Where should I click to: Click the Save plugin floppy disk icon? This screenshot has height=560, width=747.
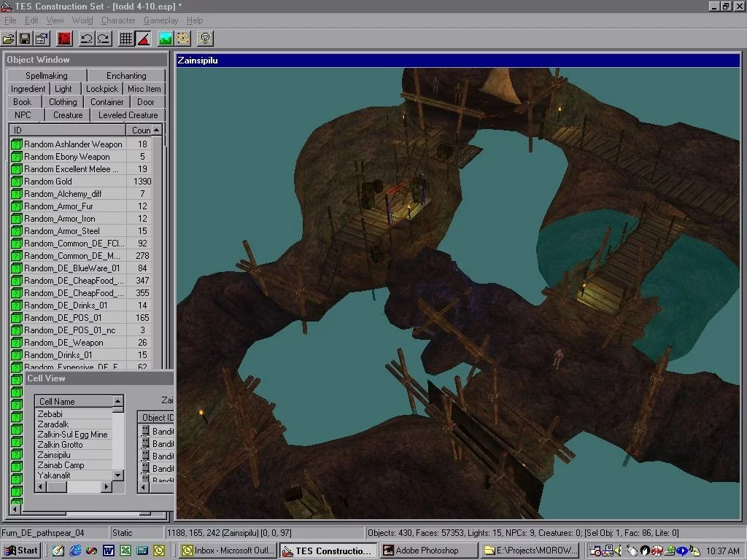tap(25, 38)
